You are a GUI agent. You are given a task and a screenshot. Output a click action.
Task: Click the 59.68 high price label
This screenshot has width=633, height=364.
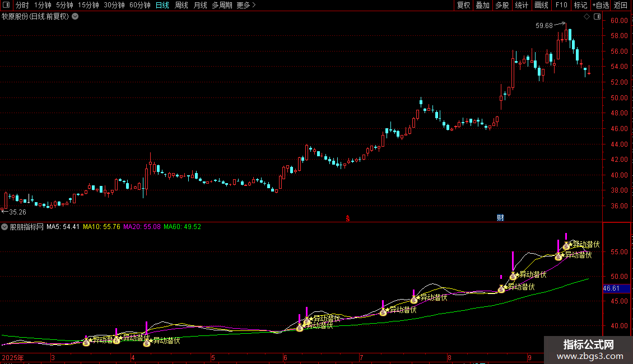coord(544,26)
